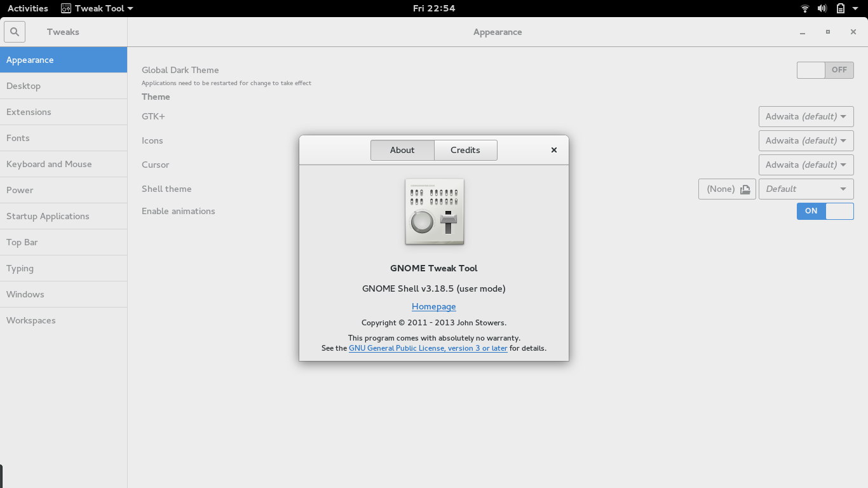Turn off Enable animations switch
The height and width of the screenshot is (488, 868).
(825, 211)
